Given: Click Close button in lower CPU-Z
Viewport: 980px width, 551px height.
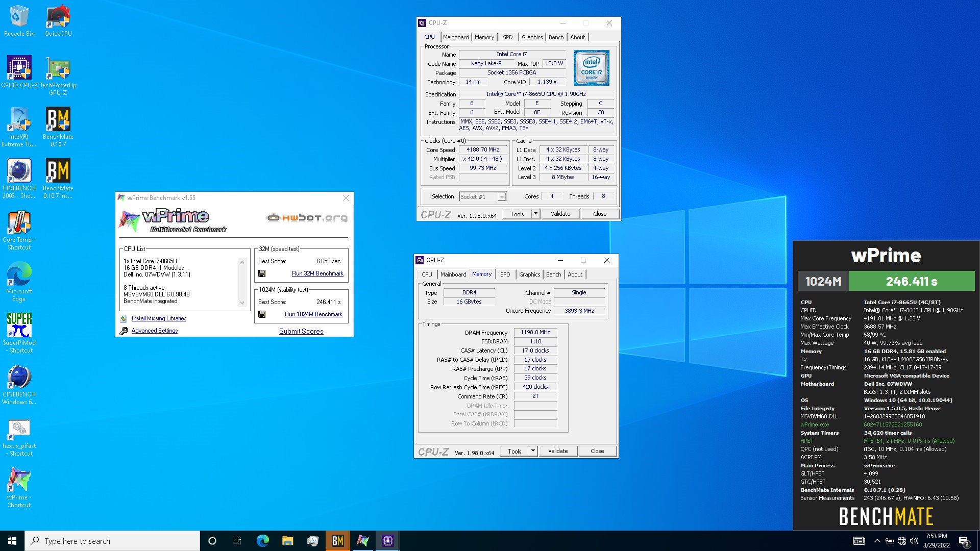Looking at the screenshot, I should pyautogui.click(x=597, y=451).
